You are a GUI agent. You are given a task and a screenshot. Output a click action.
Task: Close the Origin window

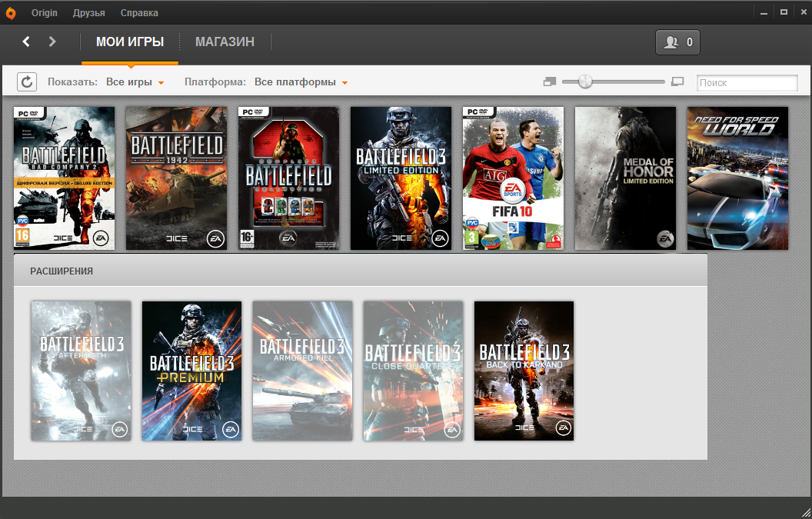[x=804, y=12]
